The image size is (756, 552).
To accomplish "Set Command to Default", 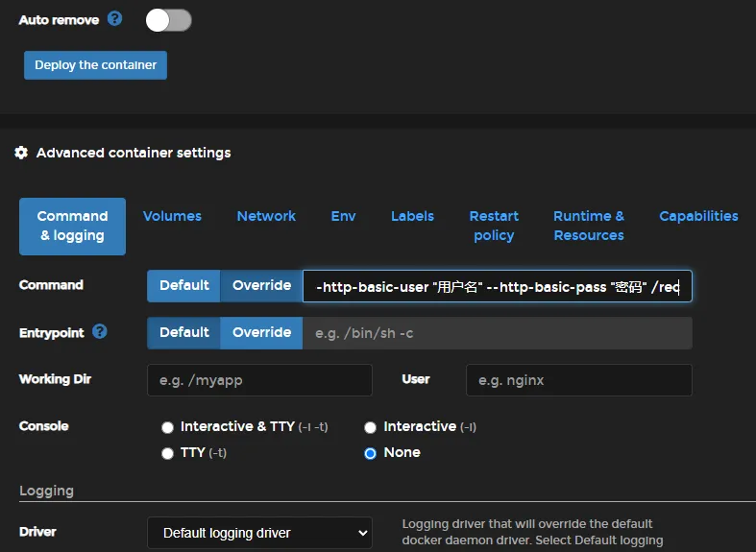I will click(183, 285).
